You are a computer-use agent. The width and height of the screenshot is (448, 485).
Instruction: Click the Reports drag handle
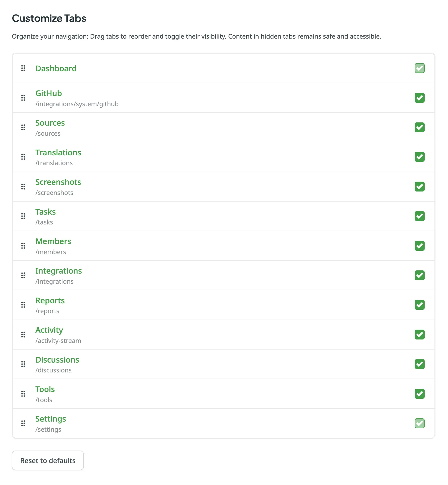(23, 305)
